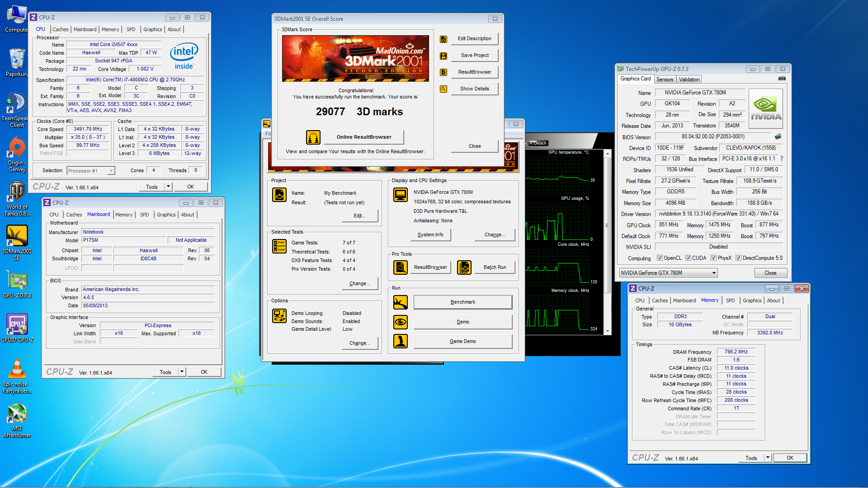
Task: Launch Origin desktop shortcut
Action: (x=16, y=155)
